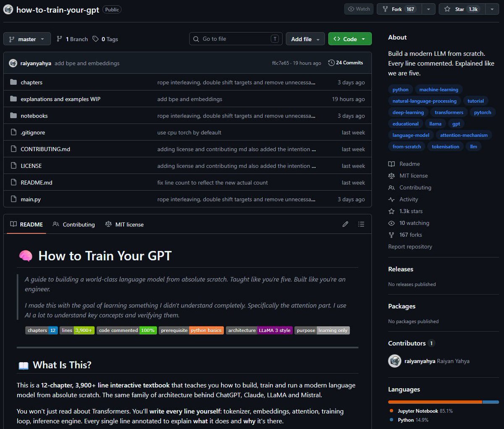Switch to the MIT license tab
Screen dimensions: 504x429
tap(124, 225)
